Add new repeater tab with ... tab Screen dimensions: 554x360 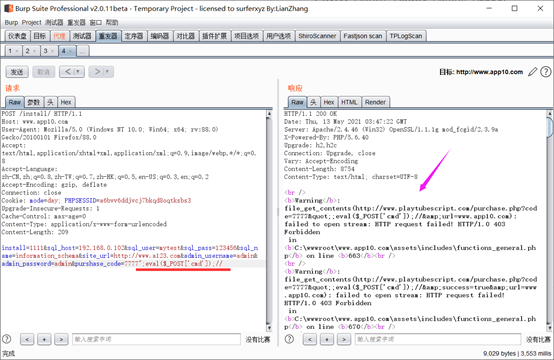click(x=82, y=51)
